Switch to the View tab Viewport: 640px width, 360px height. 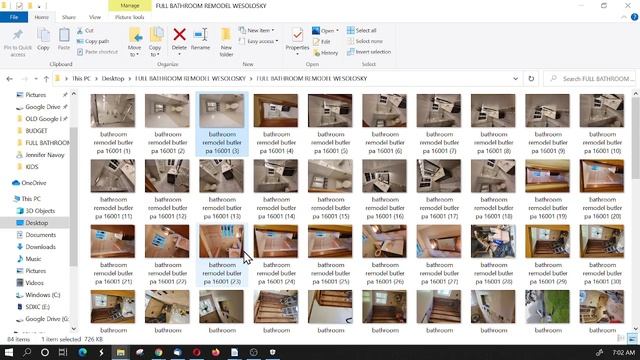coord(95,17)
